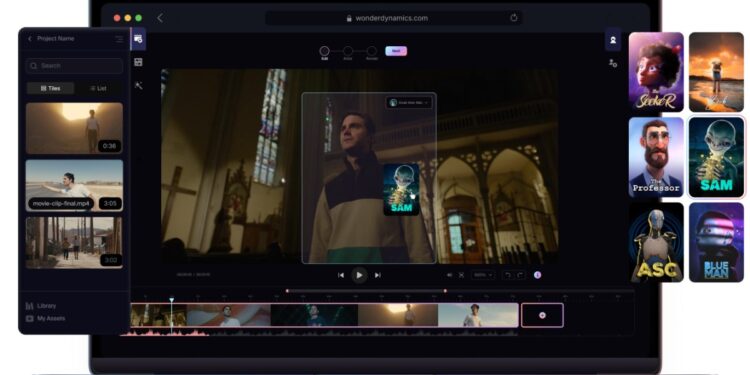Select the movie-clip-final.mp4 thumbnail
Image resolution: width=750 pixels, height=375 pixels.
tap(74, 186)
